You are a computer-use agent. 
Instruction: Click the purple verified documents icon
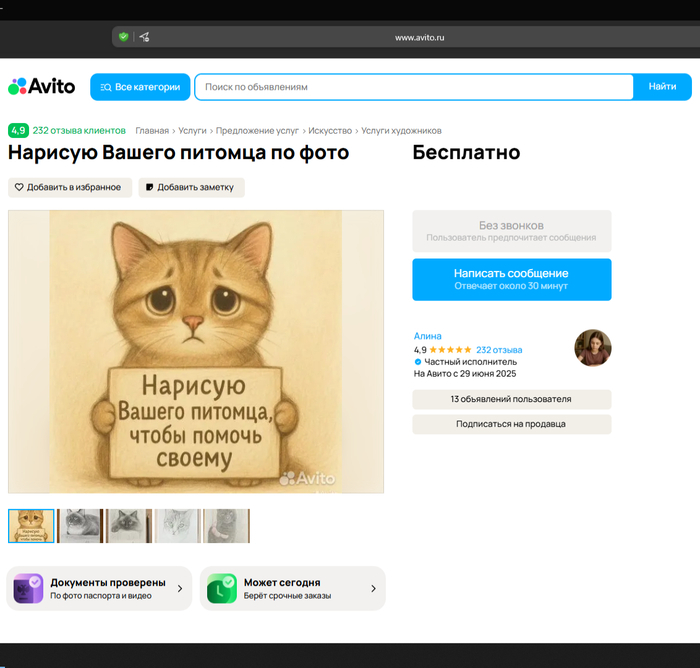pyautogui.click(x=28, y=589)
